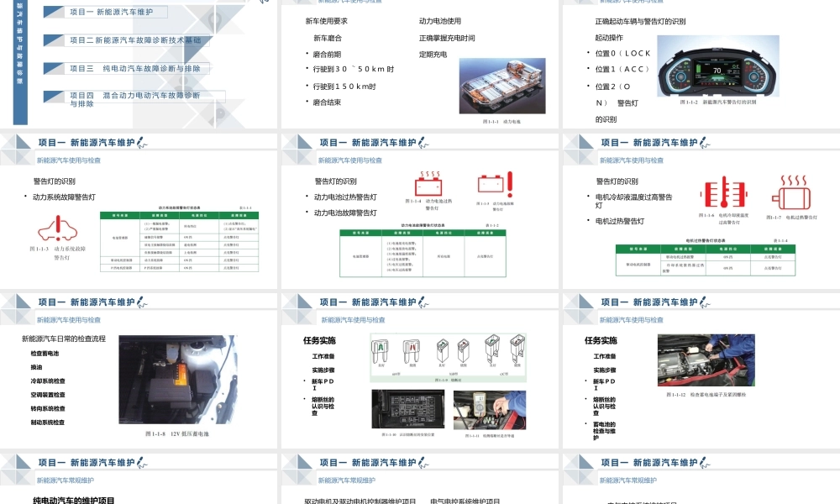
Task: Click the 动力电池故障警告灯 bullet
Action: coord(345,213)
